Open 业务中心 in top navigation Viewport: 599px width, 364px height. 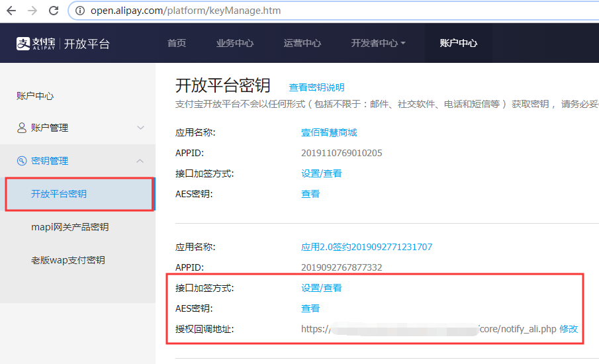235,43
